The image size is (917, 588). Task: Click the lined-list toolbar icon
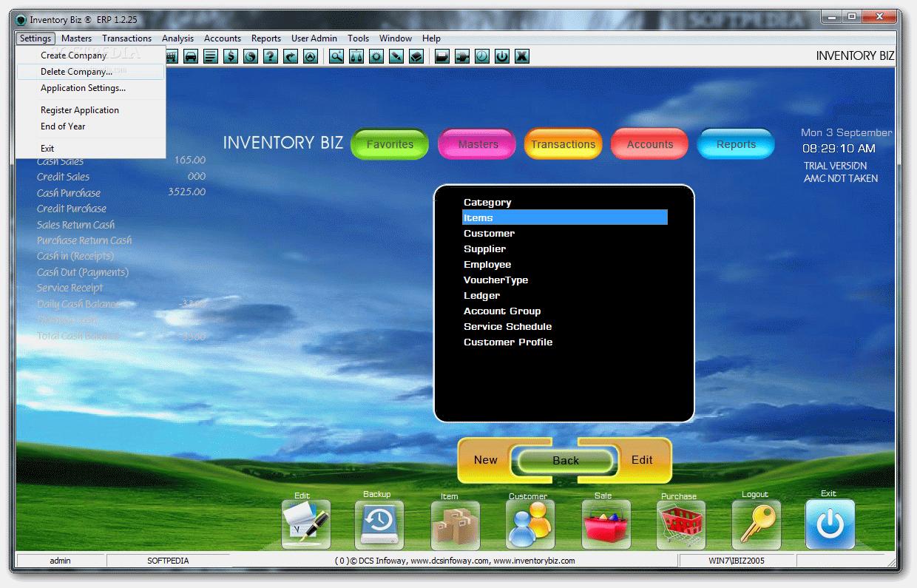pyautogui.click(x=211, y=56)
